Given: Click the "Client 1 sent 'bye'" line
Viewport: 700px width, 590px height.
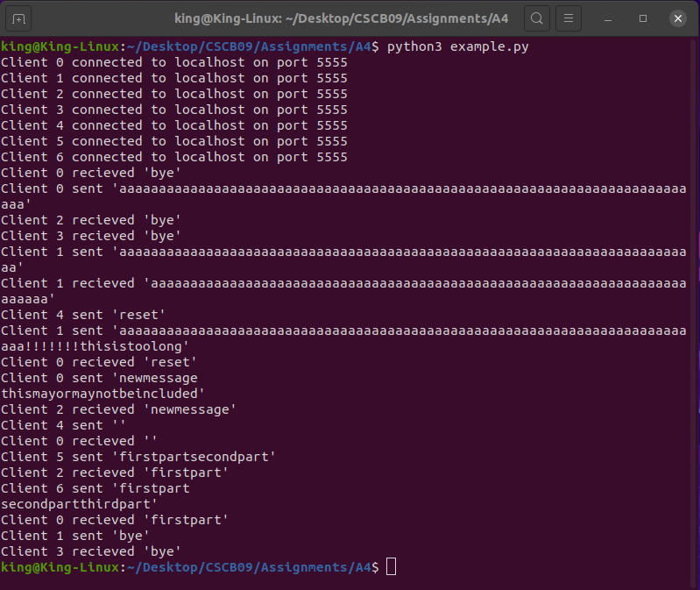Looking at the screenshot, I should 75,536.
